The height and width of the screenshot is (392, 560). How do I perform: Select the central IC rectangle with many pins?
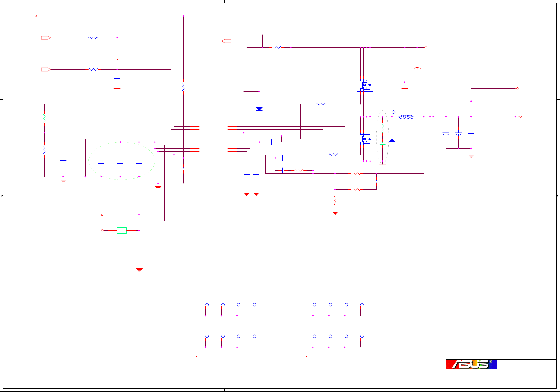point(213,140)
